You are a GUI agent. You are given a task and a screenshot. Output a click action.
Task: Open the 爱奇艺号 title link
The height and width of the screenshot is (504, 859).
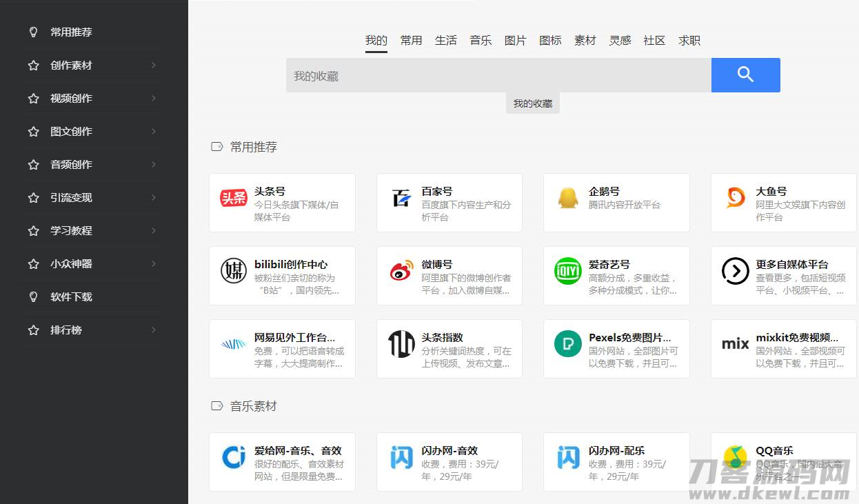click(x=609, y=265)
